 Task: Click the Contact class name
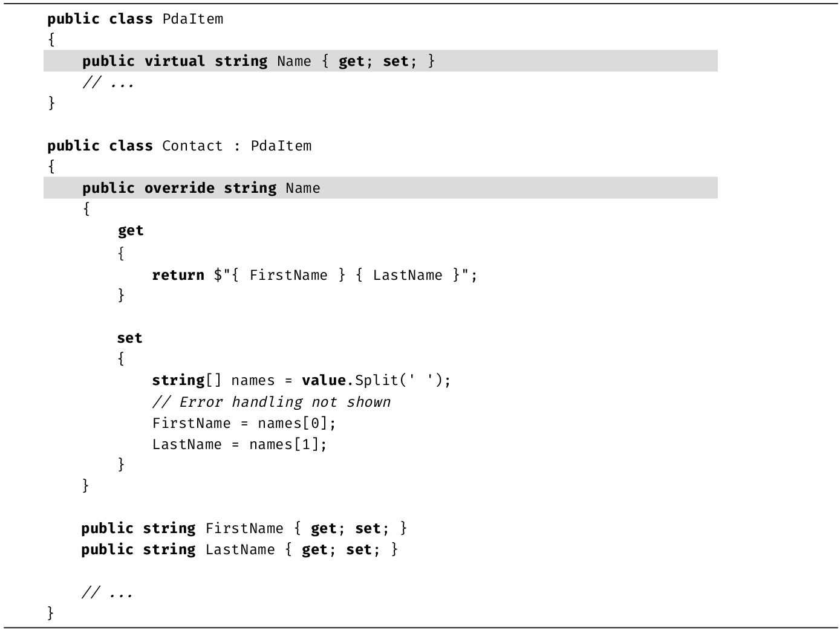click(x=192, y=146)
